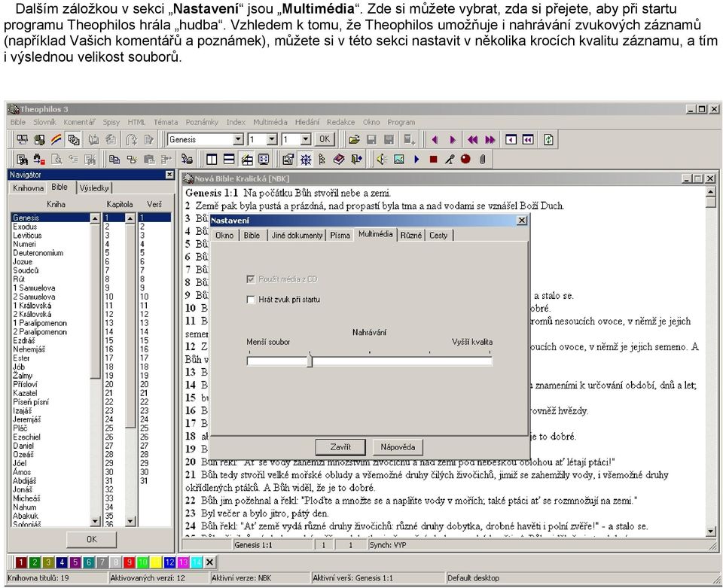
Task: Click the Zavřít button
Action: (340, 447)
